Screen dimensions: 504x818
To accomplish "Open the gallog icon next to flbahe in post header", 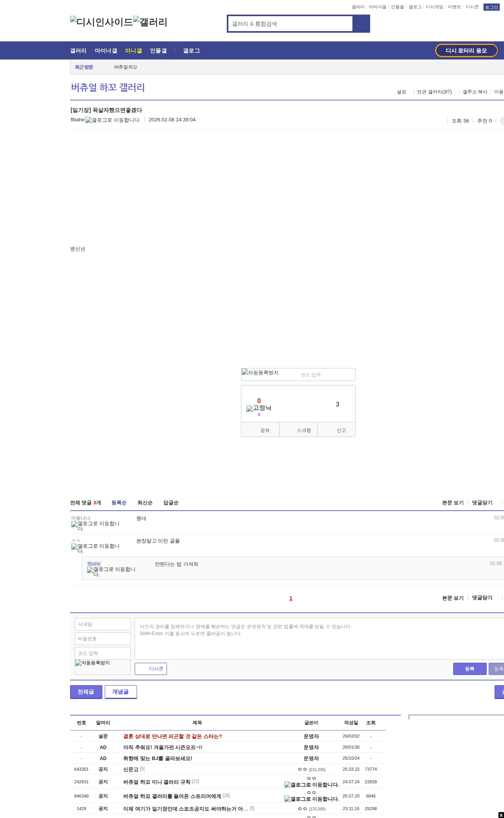I will pyautogui.click(x=113, y=120).
